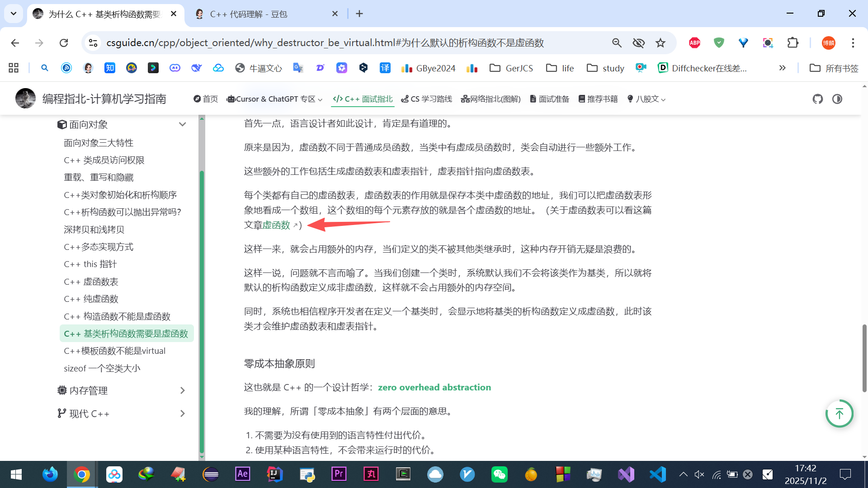868x488 pixels.
Task: Click the back-to-top arrow button
Action: pos(839,413)
